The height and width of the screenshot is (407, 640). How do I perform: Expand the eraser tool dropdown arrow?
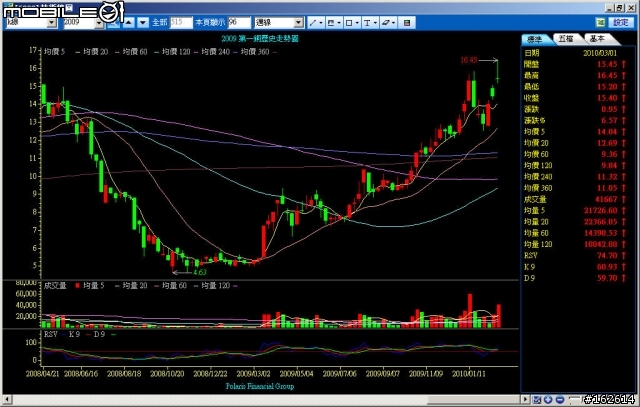coord(394,23)
